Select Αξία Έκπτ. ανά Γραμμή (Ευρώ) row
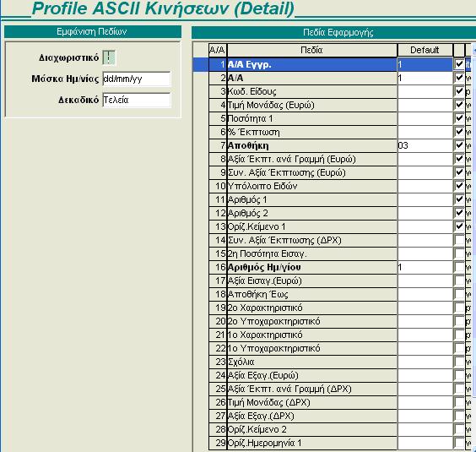 coord(312,159)
